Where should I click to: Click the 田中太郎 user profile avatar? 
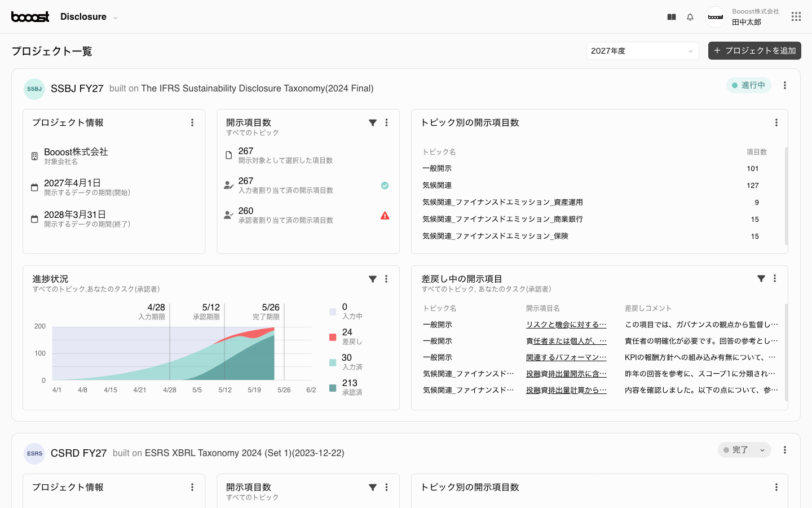click(716, 17)
